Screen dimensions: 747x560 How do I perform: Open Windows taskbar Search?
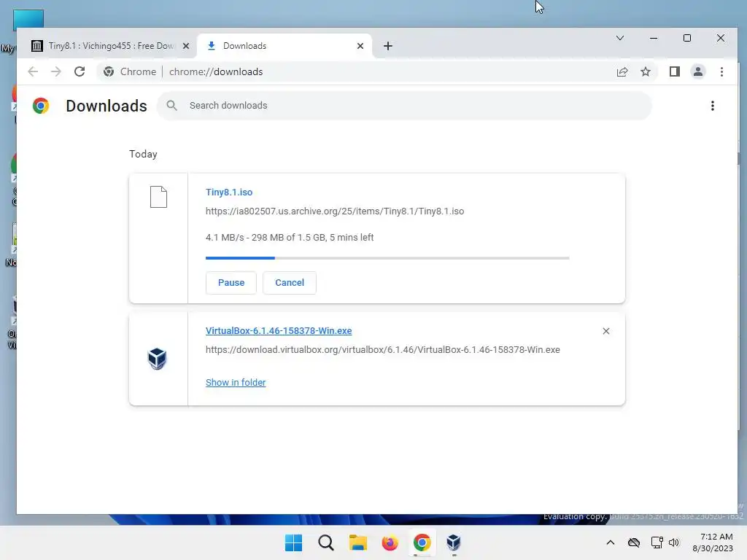(326, 542)
